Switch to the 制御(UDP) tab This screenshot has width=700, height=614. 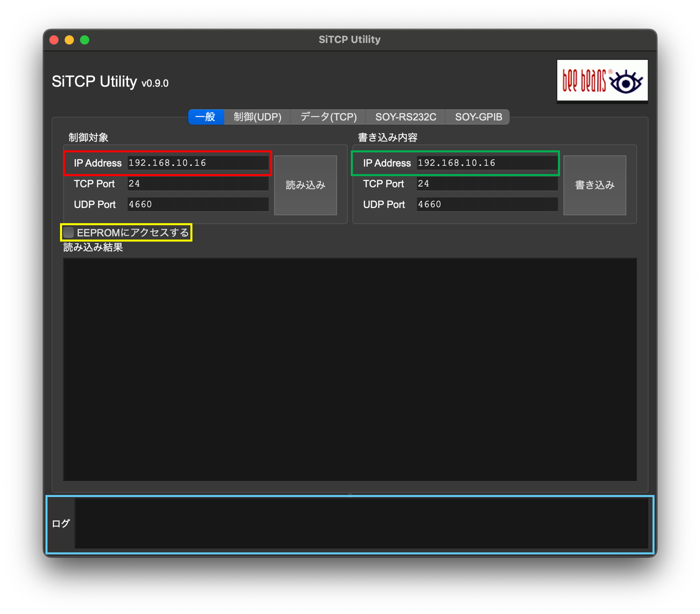pos(257,117)
